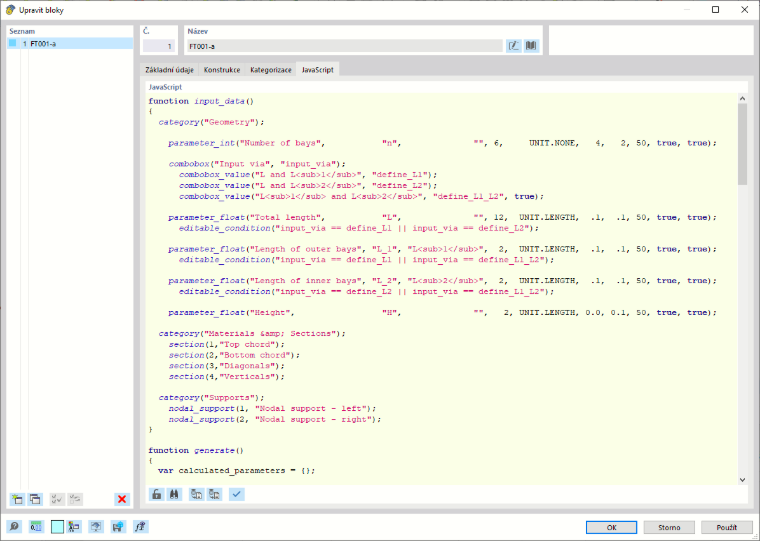
Task: Click the Storno button
Action: coord(669,527)
